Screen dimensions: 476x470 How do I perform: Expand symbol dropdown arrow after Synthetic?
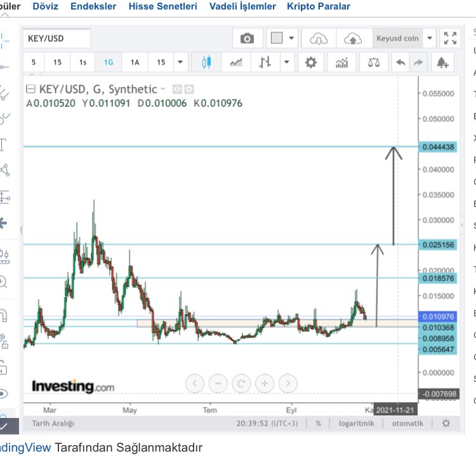[x=163, y=89]
